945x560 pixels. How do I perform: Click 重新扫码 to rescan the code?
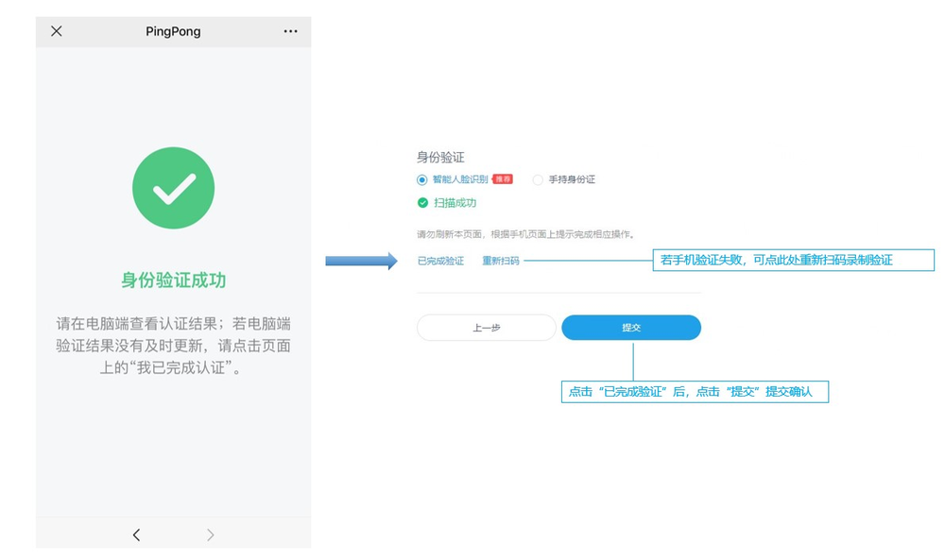pos(500,261)
